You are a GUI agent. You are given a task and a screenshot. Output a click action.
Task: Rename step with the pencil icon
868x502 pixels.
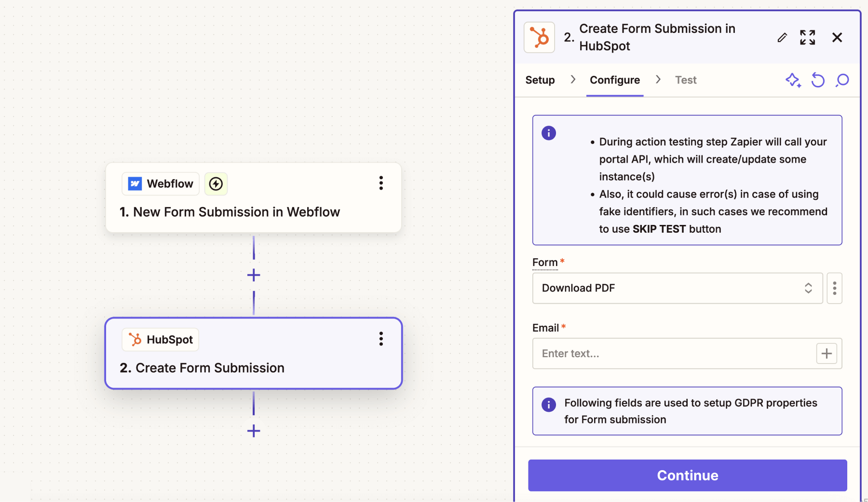(782, 38)
